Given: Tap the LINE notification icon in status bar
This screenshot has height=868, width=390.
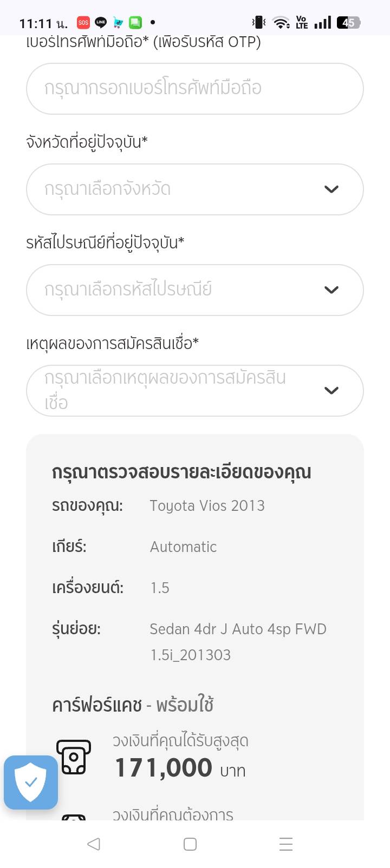Looking at the screenshot, I should coord(101,22).
